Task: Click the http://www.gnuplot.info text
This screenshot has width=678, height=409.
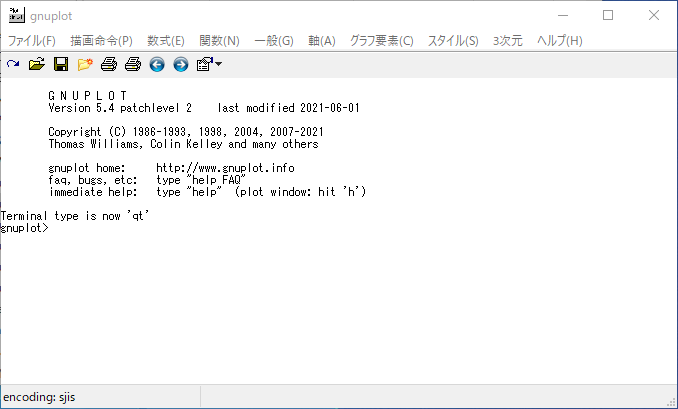Action: pyautogui.click(x=225, y=168)
